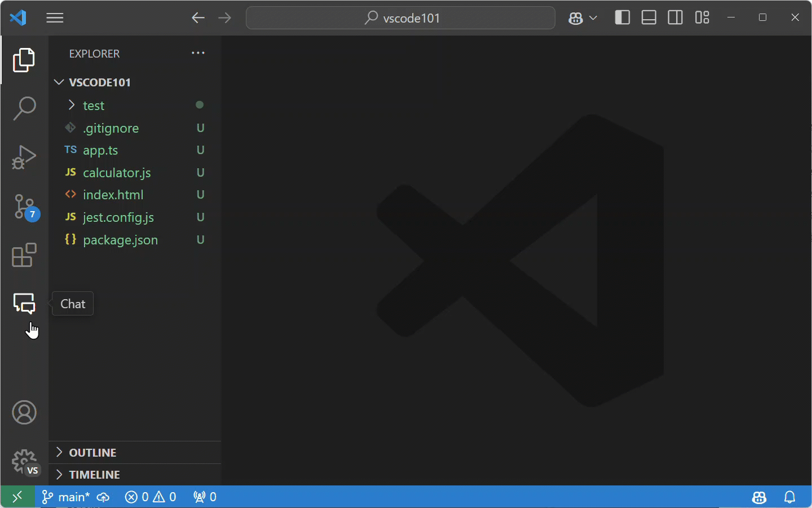Open the hamburger application menu

55,18
